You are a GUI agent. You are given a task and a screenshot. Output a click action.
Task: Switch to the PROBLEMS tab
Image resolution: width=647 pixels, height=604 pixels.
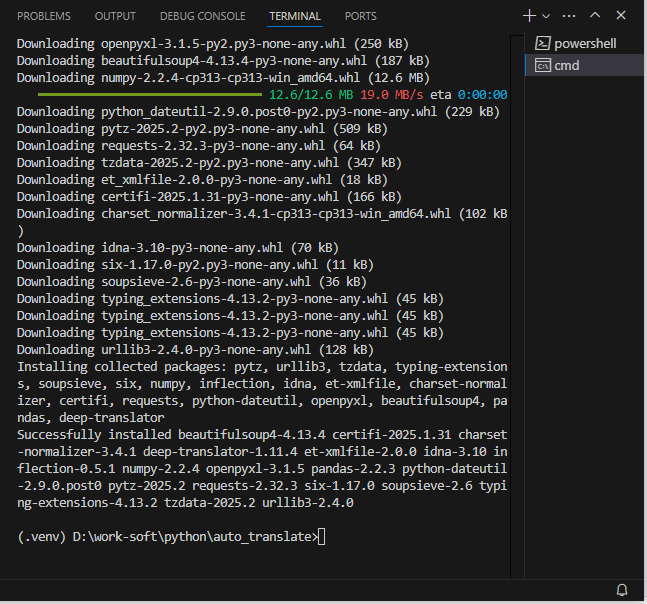pyautogui.click(x=44, y=16)
